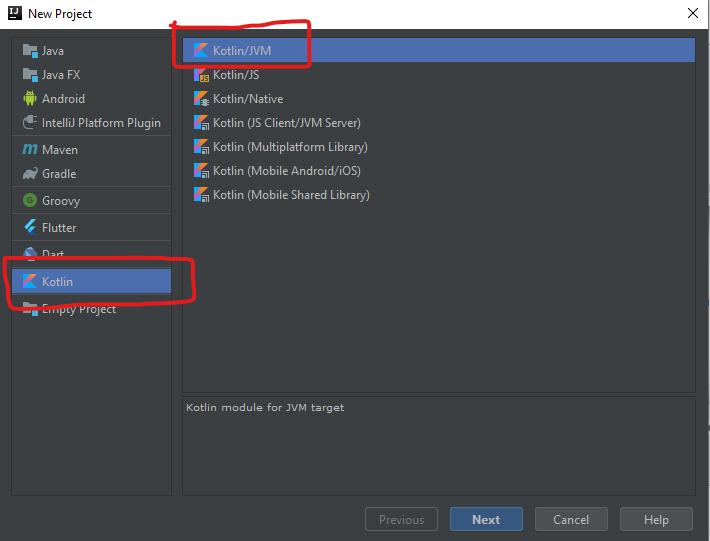Screen dimensions: 710x541
Task: Click the Kotlin/JVM logo icon
Action: tap(201, 50)
